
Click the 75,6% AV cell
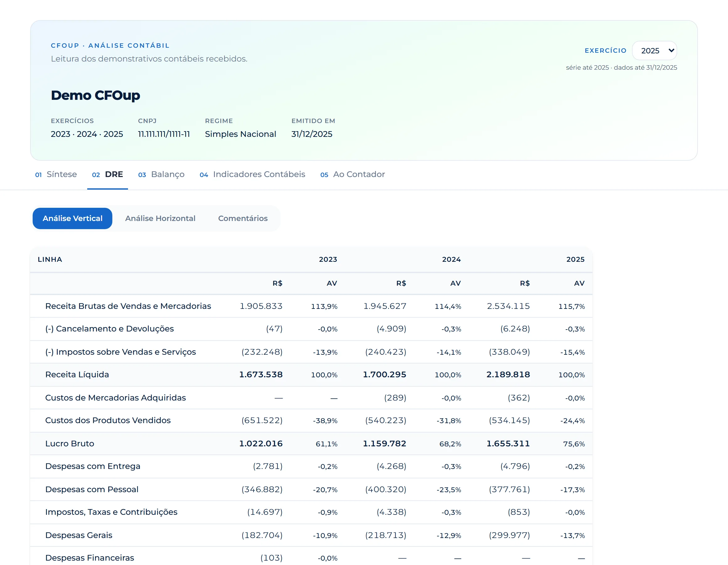[574, 444]
